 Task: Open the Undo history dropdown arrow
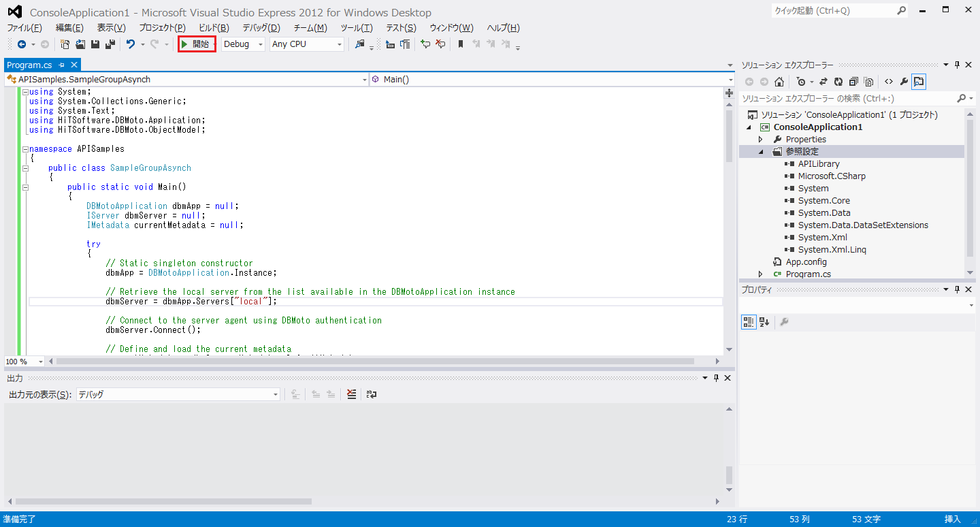(142, 44)
